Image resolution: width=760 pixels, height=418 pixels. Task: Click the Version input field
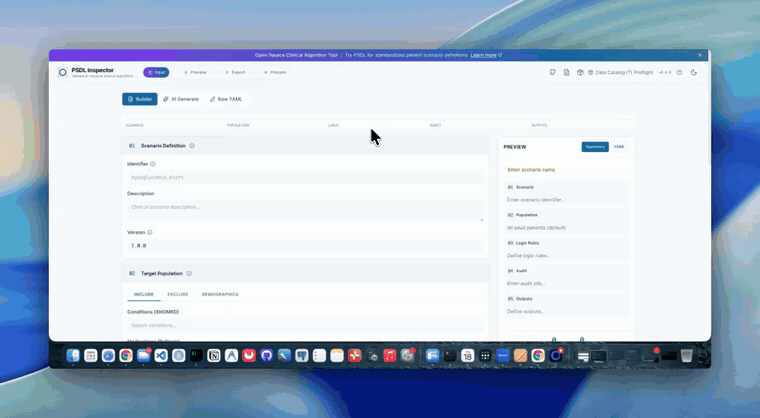[x=305, y=246]
